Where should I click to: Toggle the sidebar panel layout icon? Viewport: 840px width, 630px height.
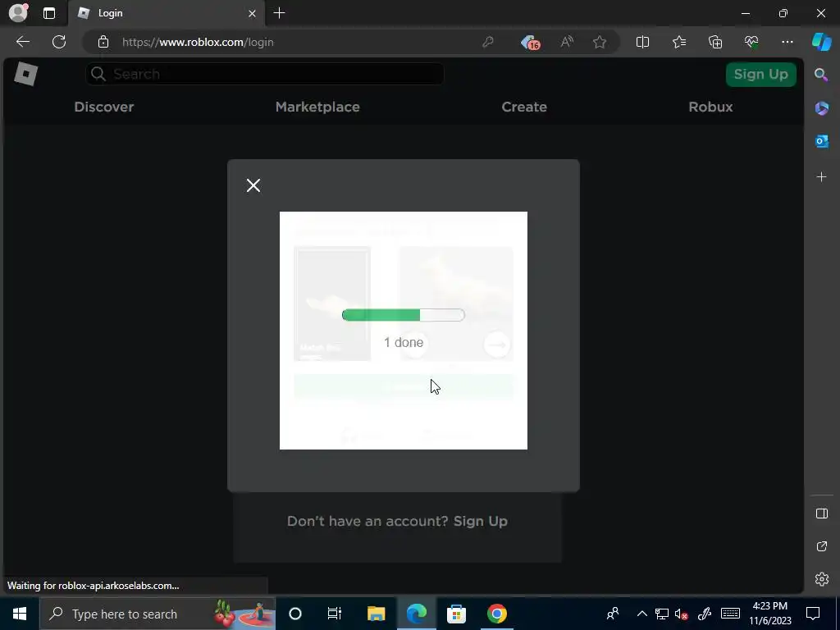click(821, 514)
